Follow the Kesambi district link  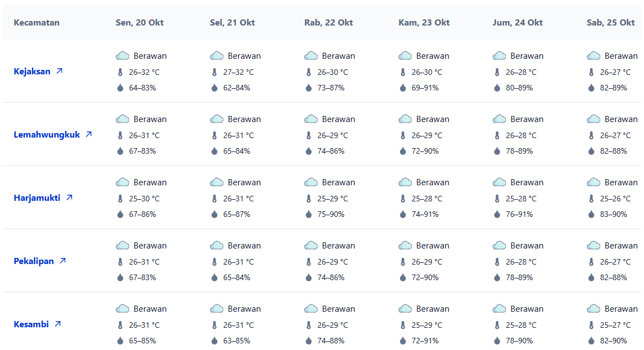tap(31, 324)
